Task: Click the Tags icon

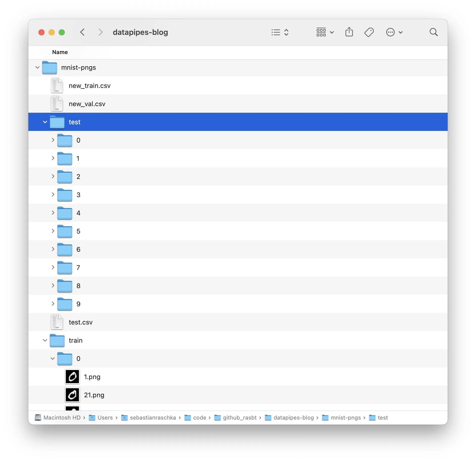Action: 369,32
